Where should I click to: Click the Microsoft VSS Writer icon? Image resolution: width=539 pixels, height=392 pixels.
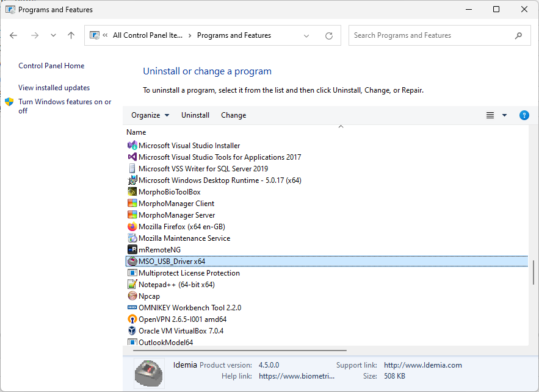(x=132, y=168)
